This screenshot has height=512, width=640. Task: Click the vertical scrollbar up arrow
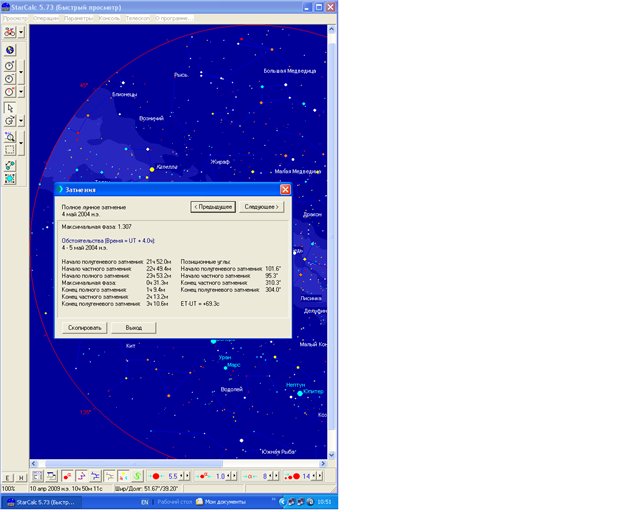331,29
